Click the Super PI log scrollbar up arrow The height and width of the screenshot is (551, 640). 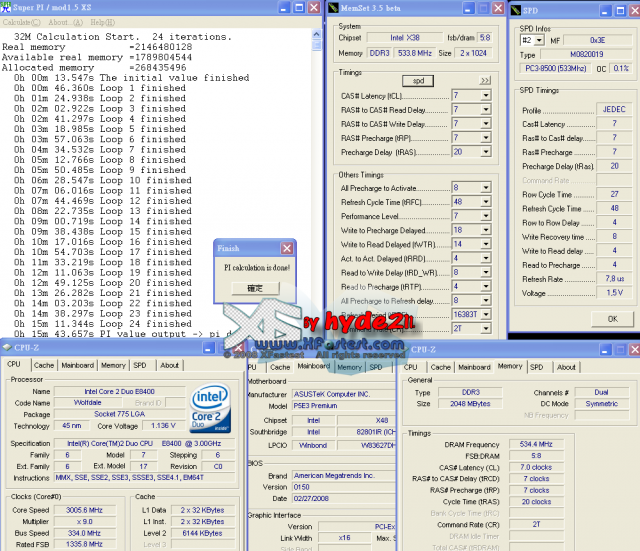316,34
